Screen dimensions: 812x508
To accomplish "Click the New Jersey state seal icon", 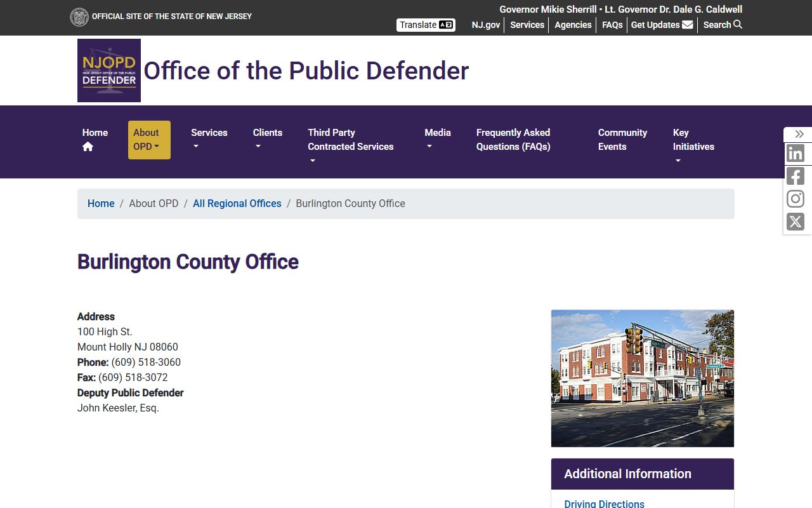I will tap(79, 17).
